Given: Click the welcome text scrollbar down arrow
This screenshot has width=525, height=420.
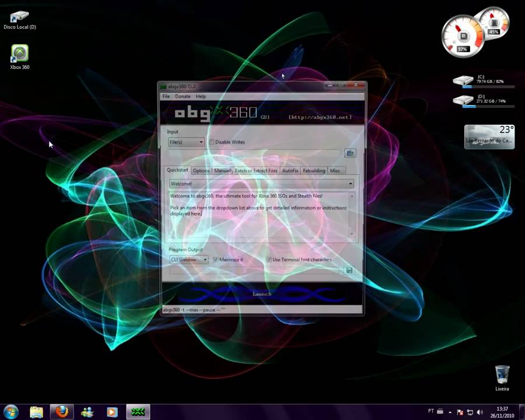Looking at the screenshot, I should (x=352, y=234).
